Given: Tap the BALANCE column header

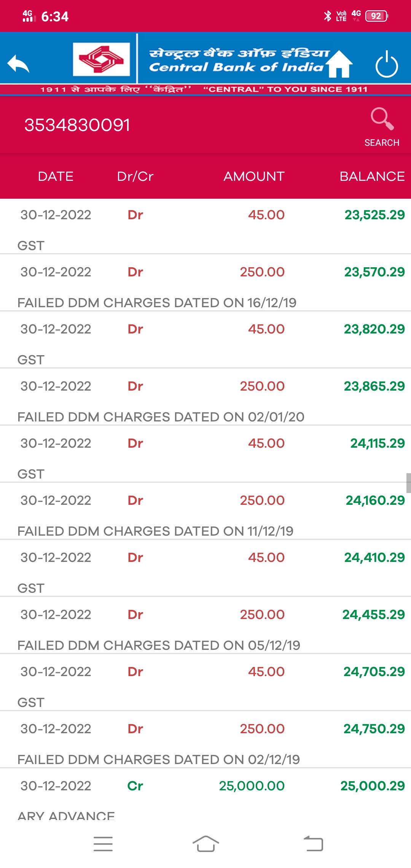Looking at the screenshot, I should tap(372, 177).
